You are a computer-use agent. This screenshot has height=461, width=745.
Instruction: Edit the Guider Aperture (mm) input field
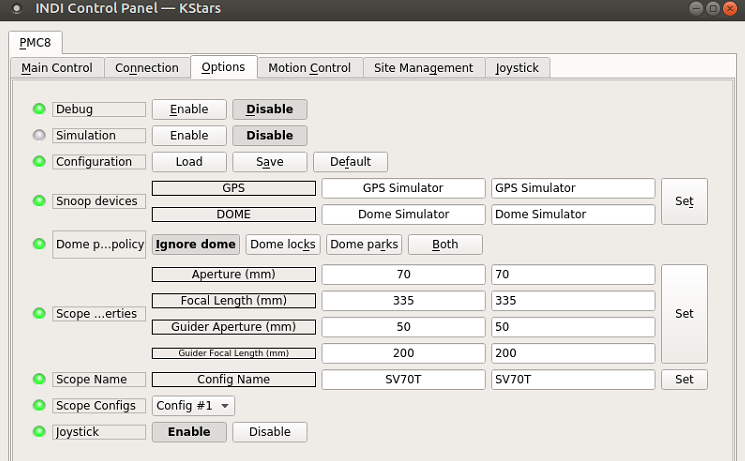pos(573,327)
